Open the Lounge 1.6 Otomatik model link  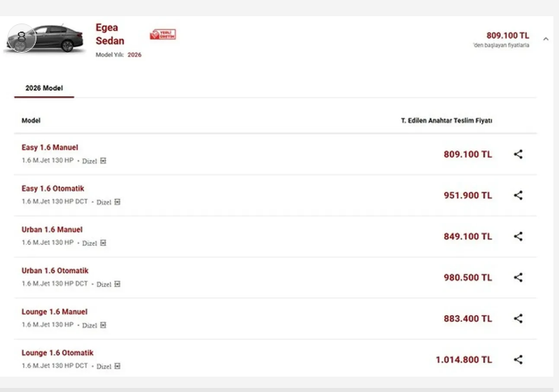tap(57, 353)
